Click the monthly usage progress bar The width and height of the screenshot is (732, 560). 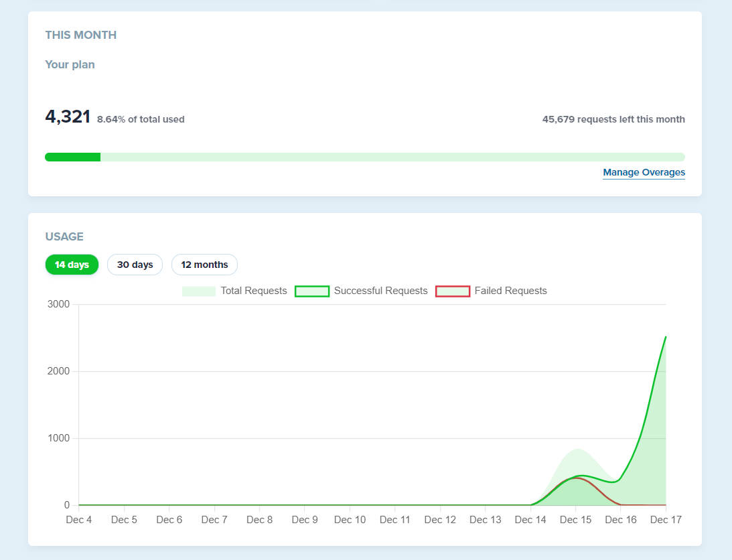pyautogui.click(x=364, y=157)
